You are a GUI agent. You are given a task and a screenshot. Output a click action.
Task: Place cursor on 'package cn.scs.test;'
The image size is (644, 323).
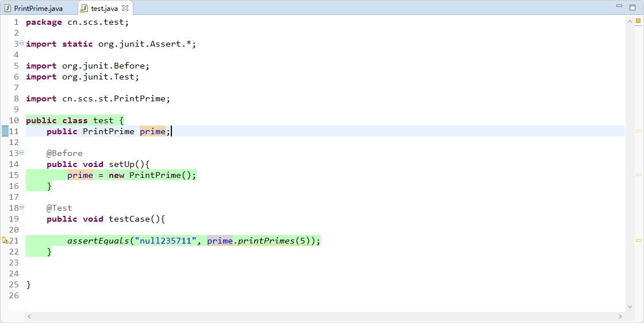coord(77,22)
